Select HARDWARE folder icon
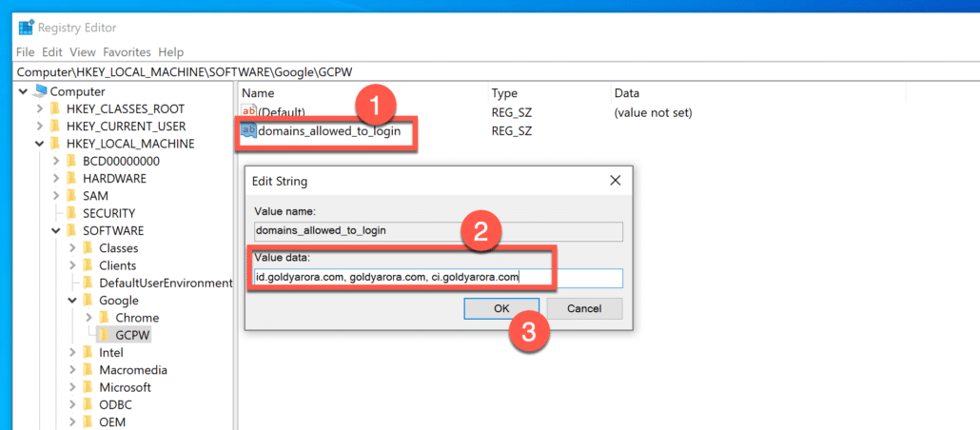 click(x=72, y=178)
